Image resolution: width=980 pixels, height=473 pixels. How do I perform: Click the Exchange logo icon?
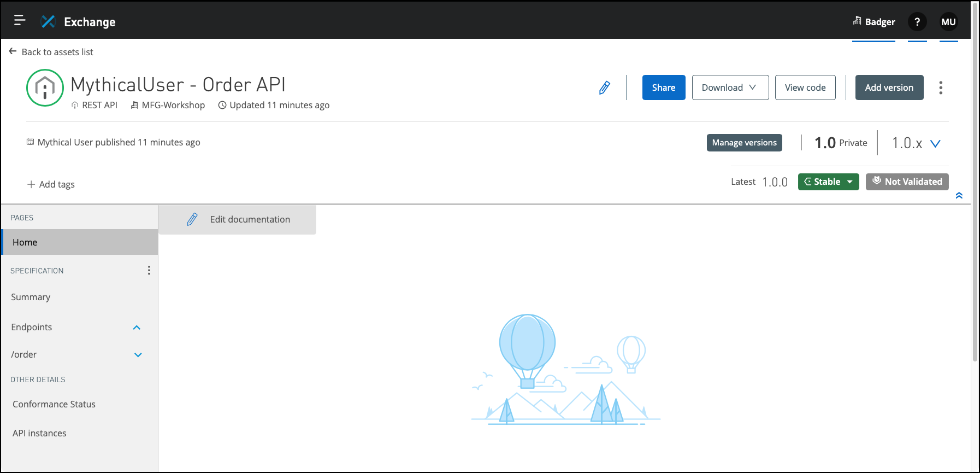coord(48,21)
